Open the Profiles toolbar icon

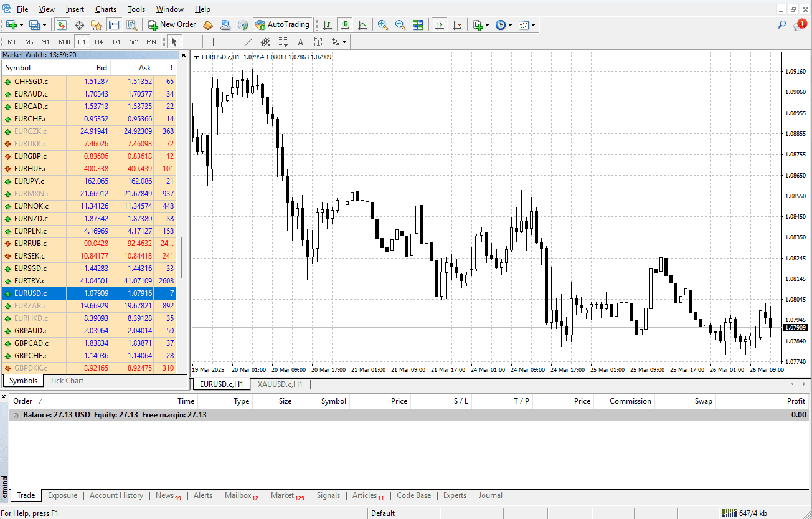(x=34, y=25)
